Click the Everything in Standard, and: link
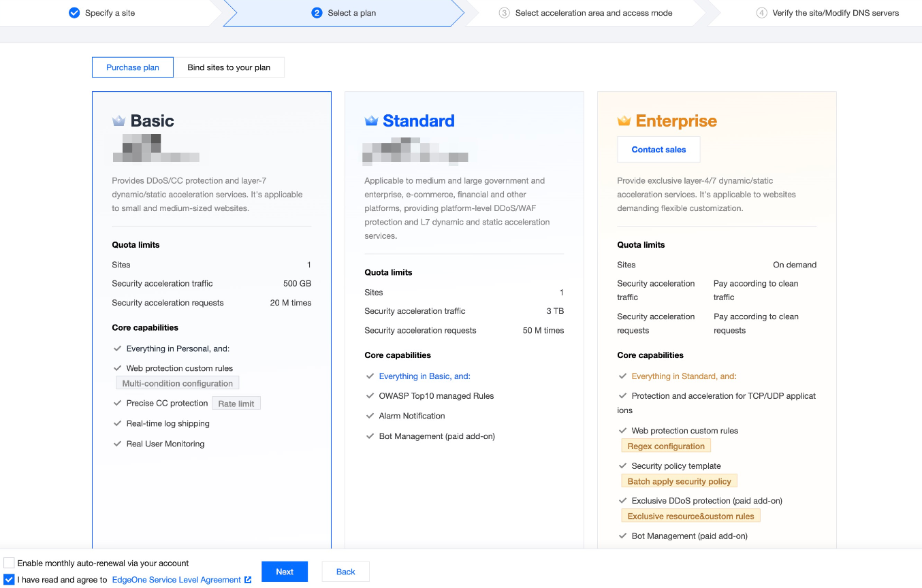The image size is (922, 588). (684, 376)
